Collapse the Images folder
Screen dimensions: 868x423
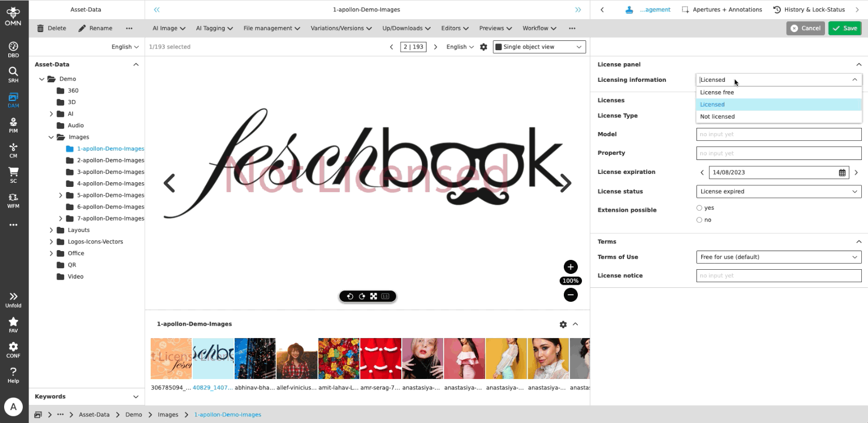(x=51, y=138)
